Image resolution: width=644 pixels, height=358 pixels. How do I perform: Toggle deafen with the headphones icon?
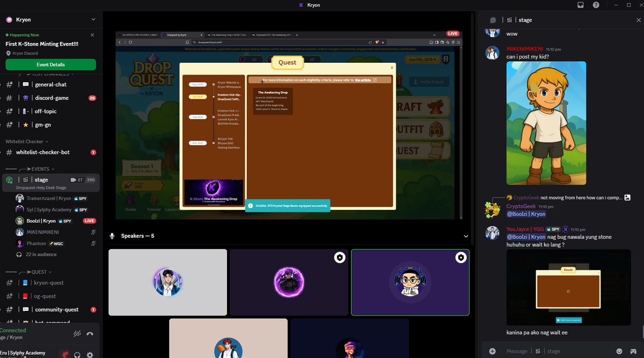tap(77, 354)
